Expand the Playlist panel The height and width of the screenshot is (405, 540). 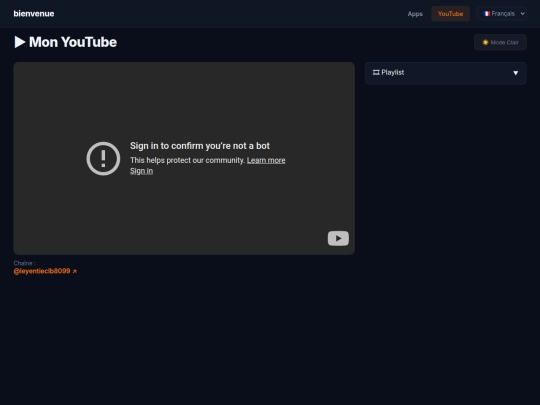(446, 73)
